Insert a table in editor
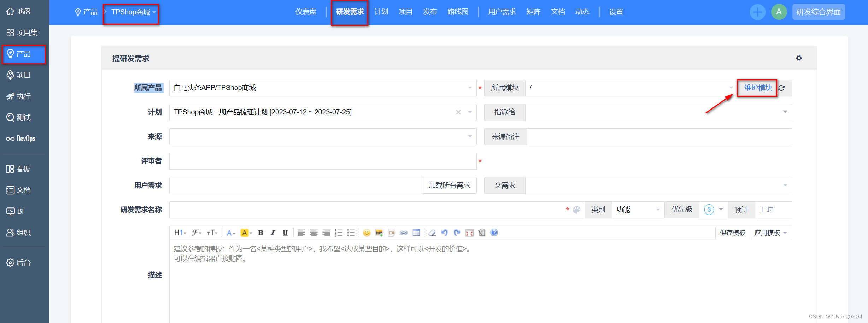868x323 pixels. click(x=416, y=233)
